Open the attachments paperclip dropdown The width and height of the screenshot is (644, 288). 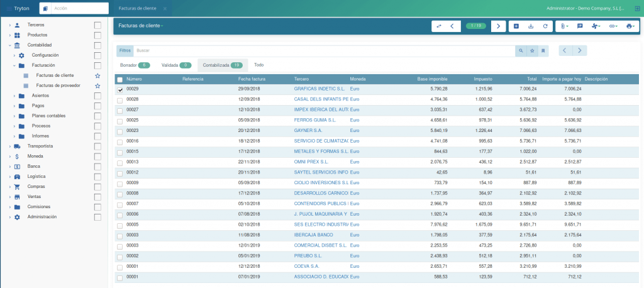(564, 26)
